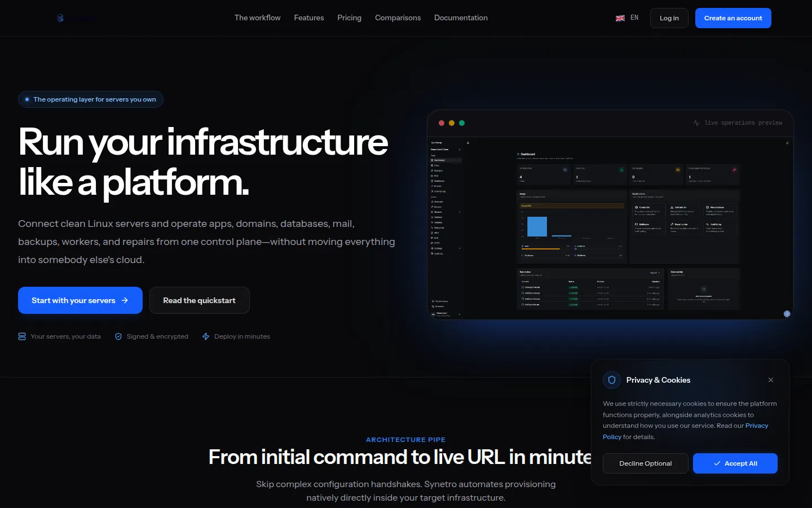The height and width of the screenshot is (508, 812).
Task: Open The workflow nav item
Action: tap(258, 18)
